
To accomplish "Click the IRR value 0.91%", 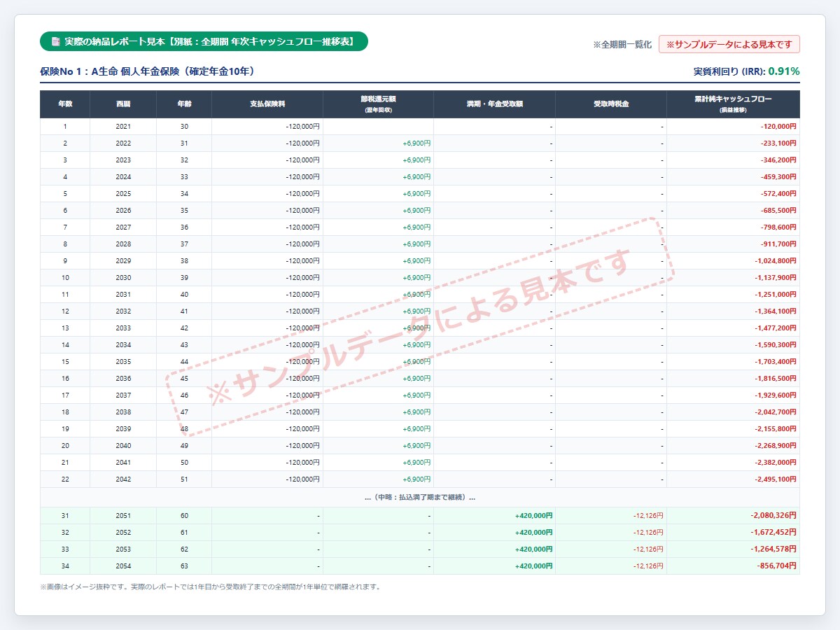I will pyautogui.click(x=784, y=71).
